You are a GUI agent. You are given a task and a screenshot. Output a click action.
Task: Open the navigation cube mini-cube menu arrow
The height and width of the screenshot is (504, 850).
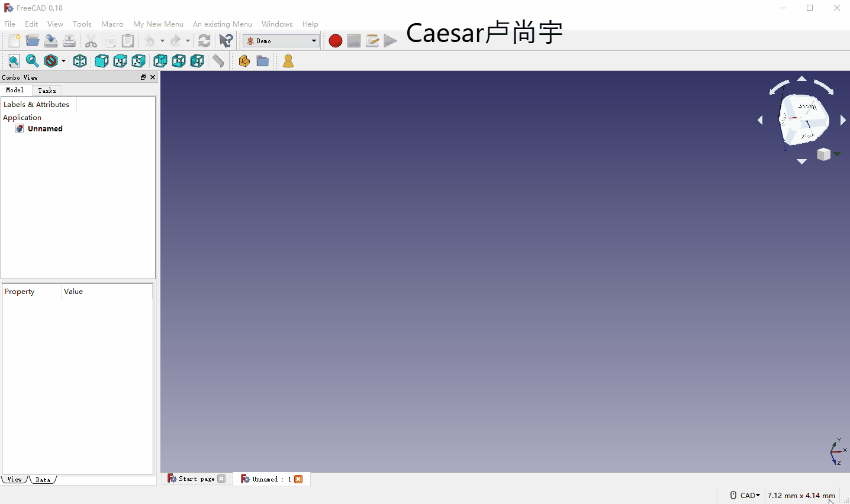coord(837,154)
